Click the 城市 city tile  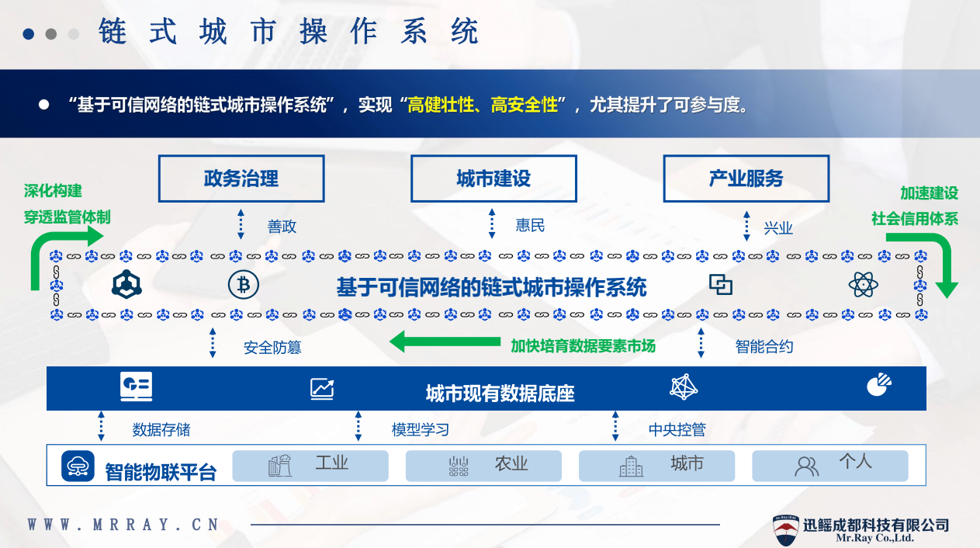coord(656,465)
